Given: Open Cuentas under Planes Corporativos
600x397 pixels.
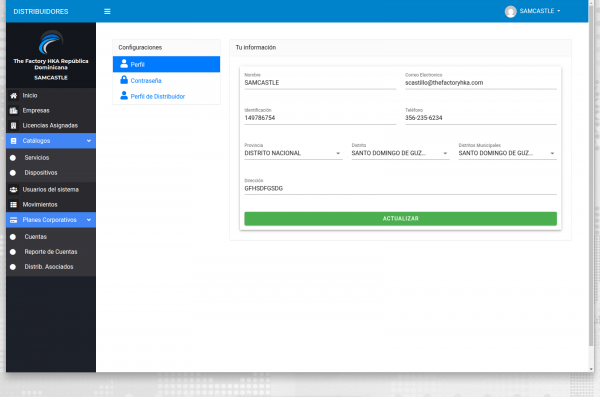Looking at the screenshot, I should coord(51,237).
